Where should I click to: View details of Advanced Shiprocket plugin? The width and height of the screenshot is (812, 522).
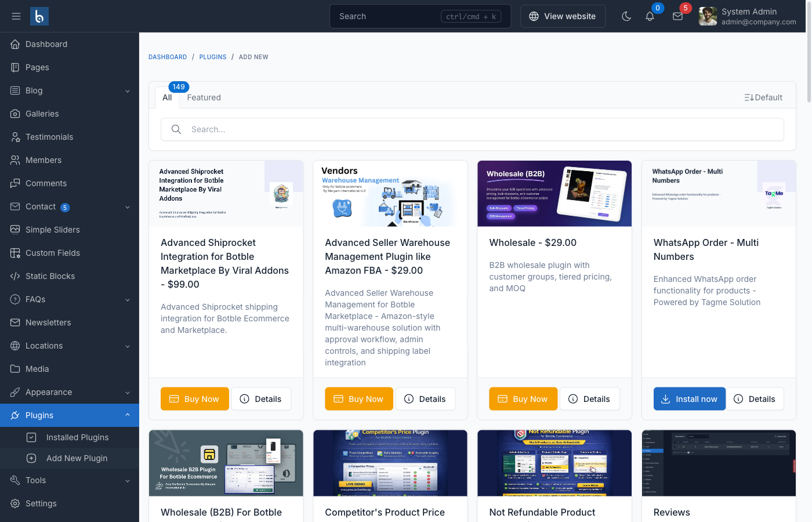pos(260,399)
